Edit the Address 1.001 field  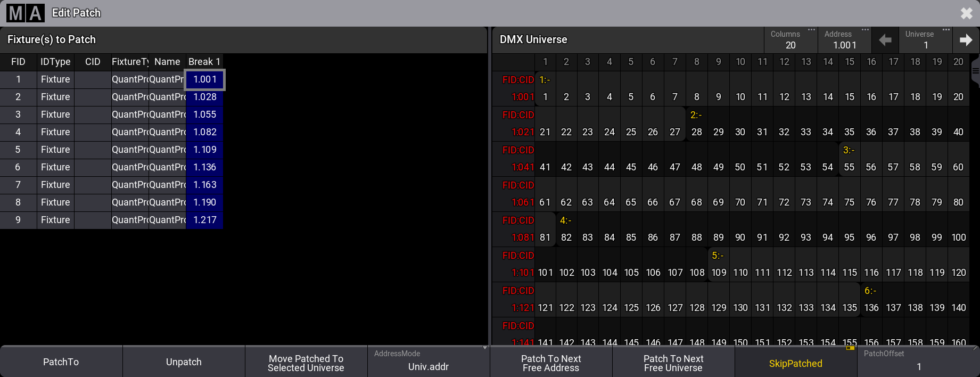844,40
